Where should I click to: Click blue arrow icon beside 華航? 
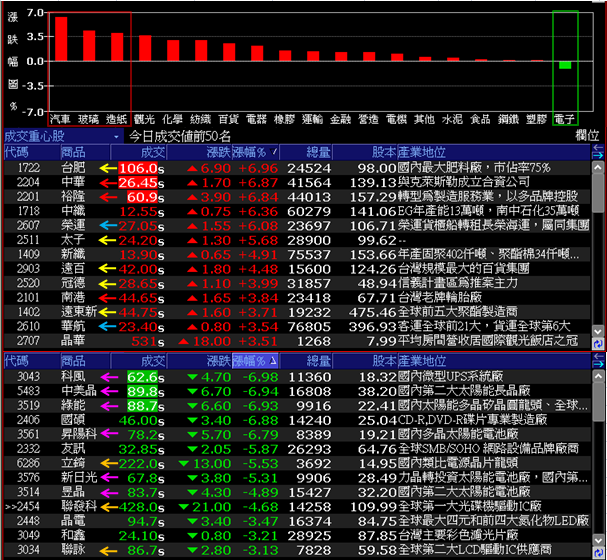point(107,327)
